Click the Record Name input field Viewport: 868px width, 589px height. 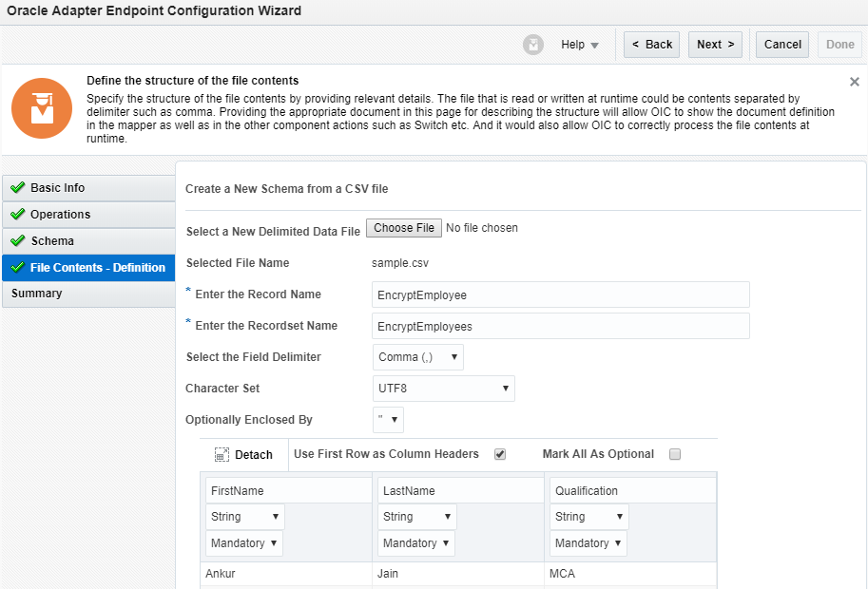point(561,294)
